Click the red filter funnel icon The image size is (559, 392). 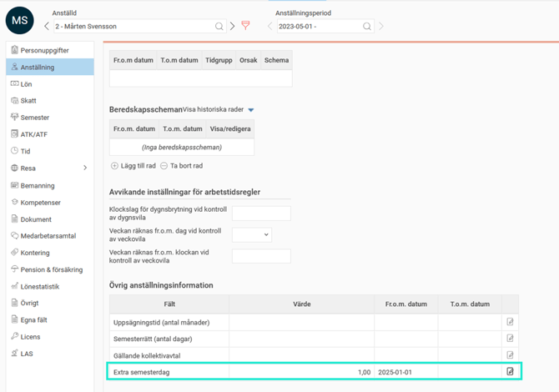(245, 26)
